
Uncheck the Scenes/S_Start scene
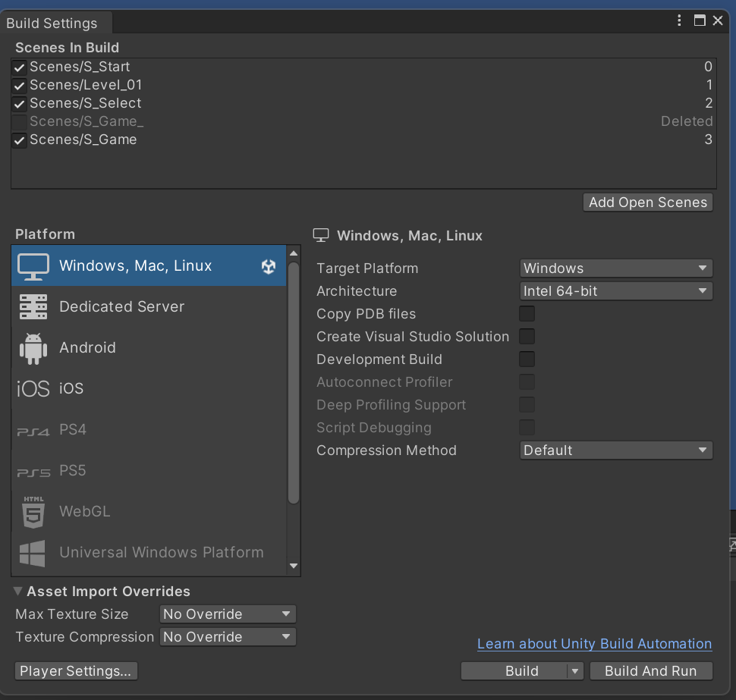tap(19, 67)
